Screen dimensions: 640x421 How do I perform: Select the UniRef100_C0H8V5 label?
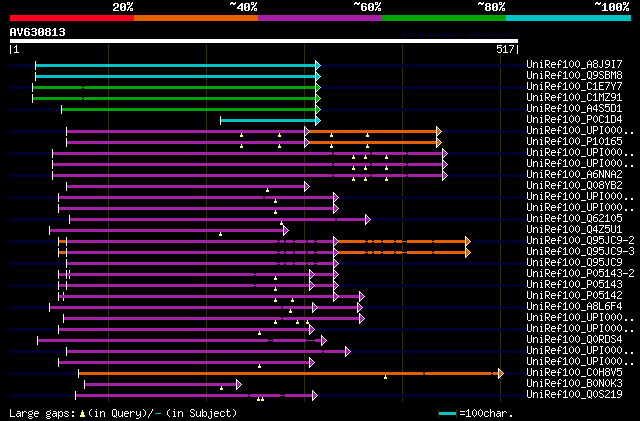[x=574, y=373]
